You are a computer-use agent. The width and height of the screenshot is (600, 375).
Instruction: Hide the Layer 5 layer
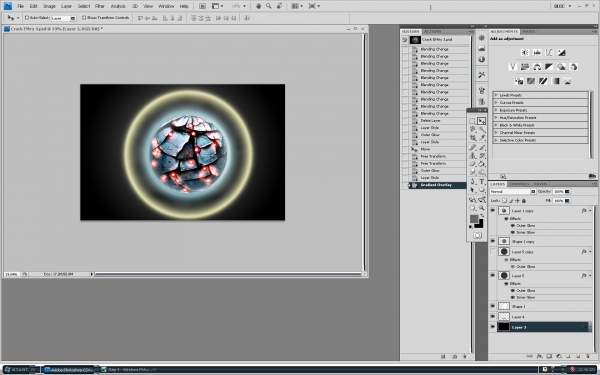[x=493, y=275]
